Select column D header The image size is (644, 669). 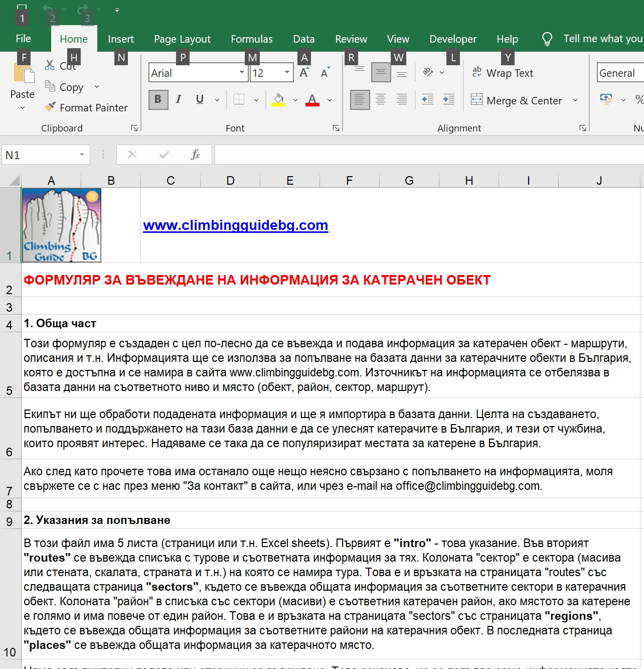coord(230,181)
